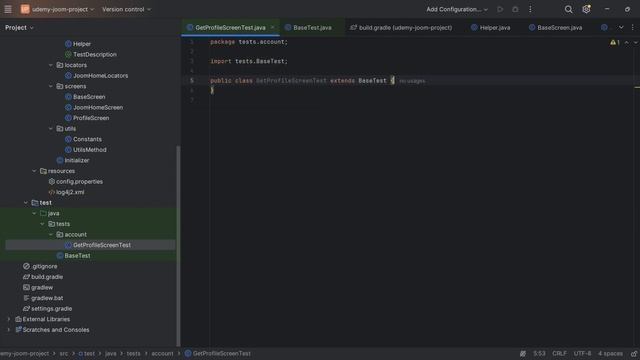
Task: Change CRLF line separator setting
Action: (559, 353)
